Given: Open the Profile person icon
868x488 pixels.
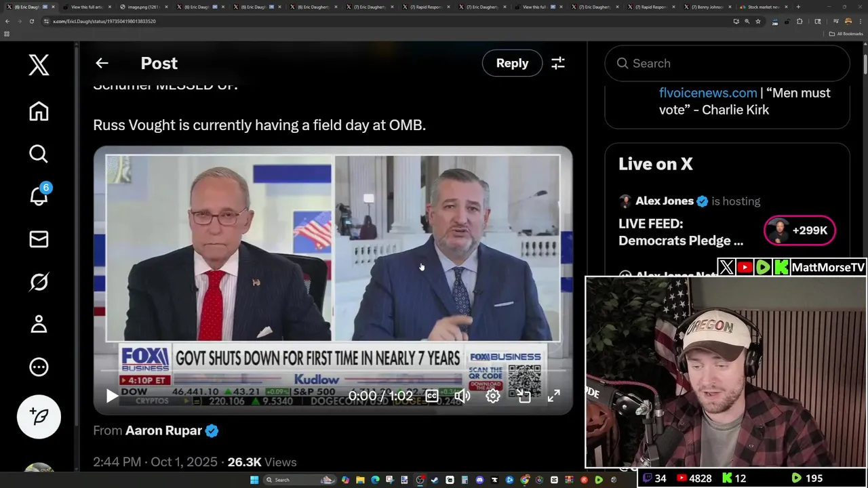Looking at the screenshot, I should (x=39, y=324).
